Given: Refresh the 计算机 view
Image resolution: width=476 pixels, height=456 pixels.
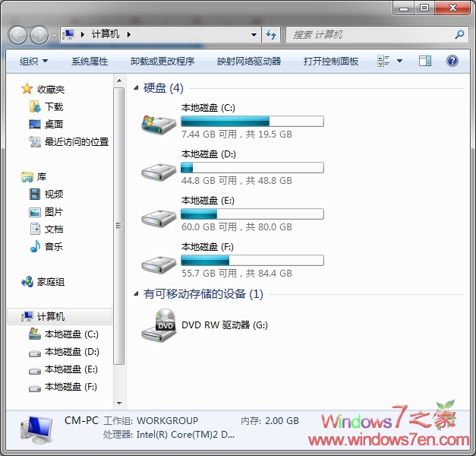Looking at the screenshot, I should click(x=271, y=35).
